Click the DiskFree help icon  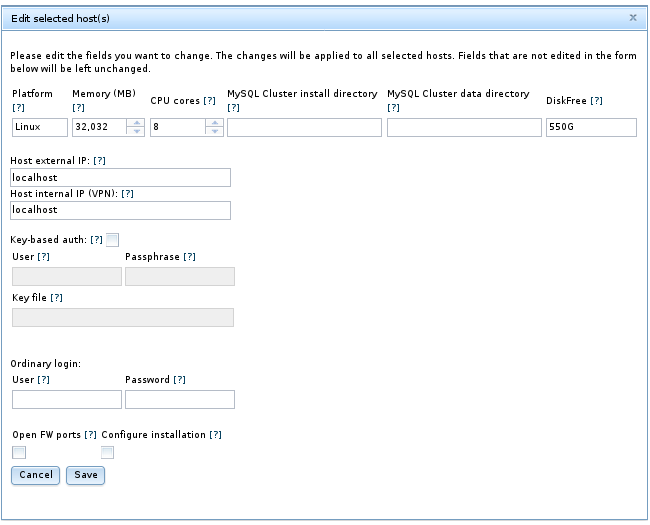click(596, 101)
